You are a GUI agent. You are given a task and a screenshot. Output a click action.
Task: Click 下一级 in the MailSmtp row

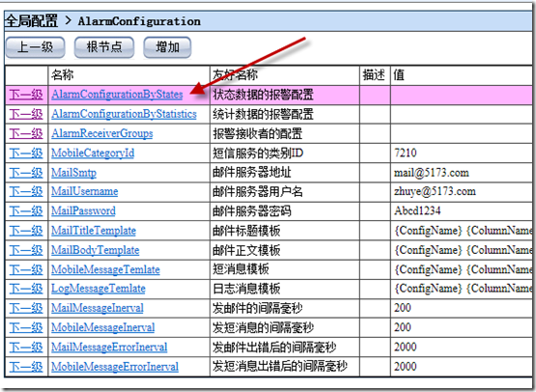coord(26,172)
